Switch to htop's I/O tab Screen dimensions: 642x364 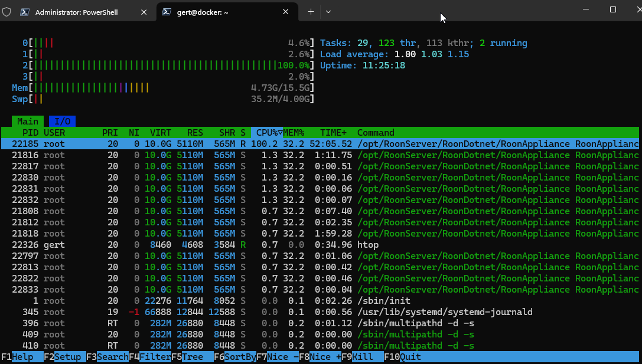pyautogui.click(x=62, y=122)
